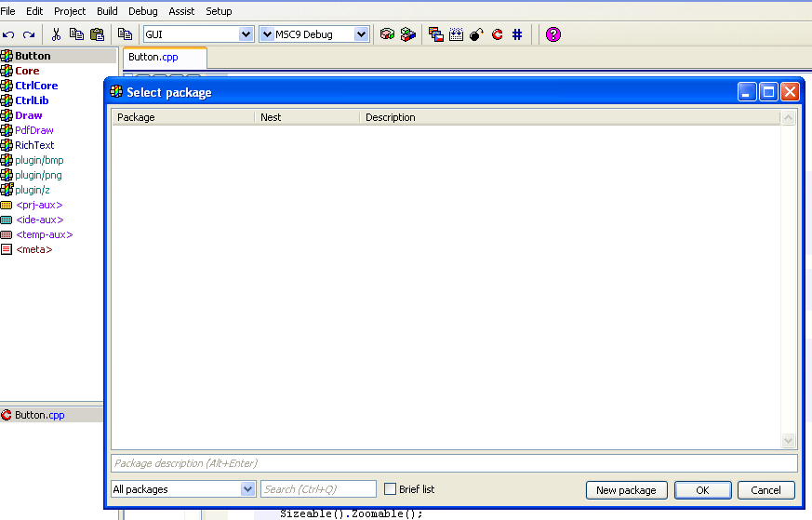Open the Assist menu
The image size is (812, 520).
tap(181, 11)
